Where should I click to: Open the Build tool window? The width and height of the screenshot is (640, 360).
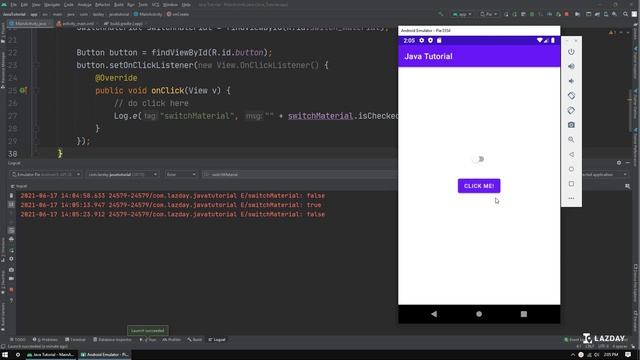click(195, 340)
